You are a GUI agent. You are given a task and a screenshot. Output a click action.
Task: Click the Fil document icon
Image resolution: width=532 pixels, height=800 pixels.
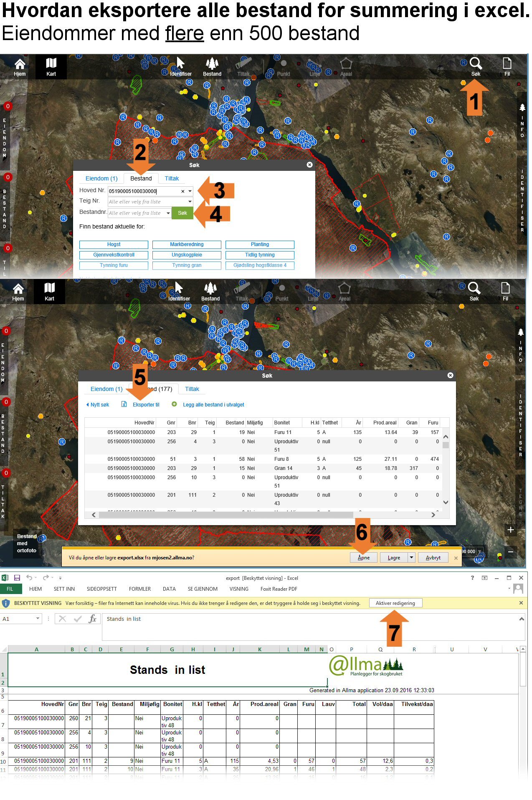[x=507, y=66]
